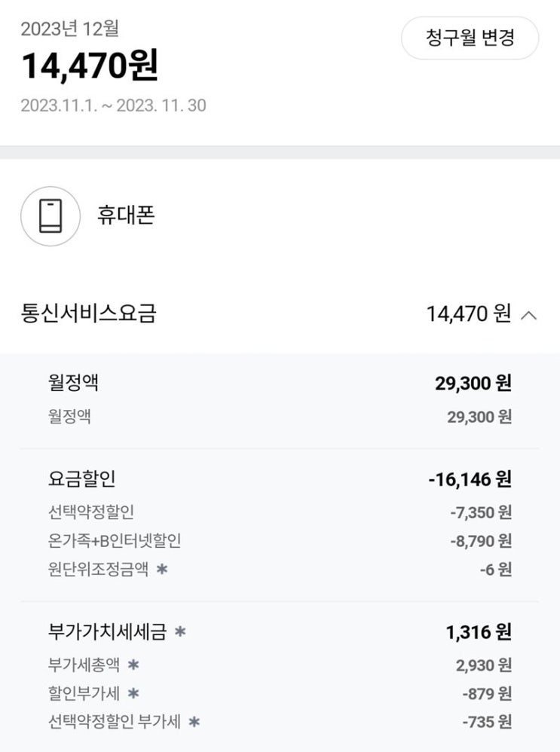Tap the 온가족+B인터넷할인 discount line
This screenshot has width=560, height=752.
click(115, 540)
